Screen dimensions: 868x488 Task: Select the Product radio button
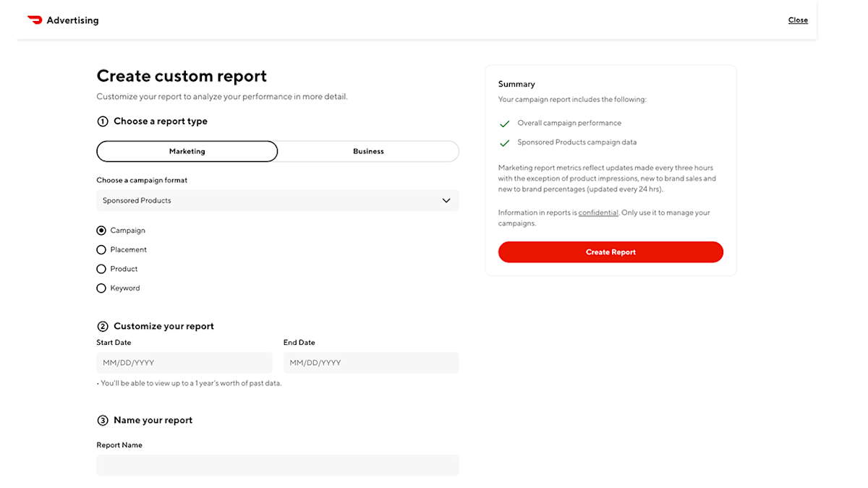point(101,268)
